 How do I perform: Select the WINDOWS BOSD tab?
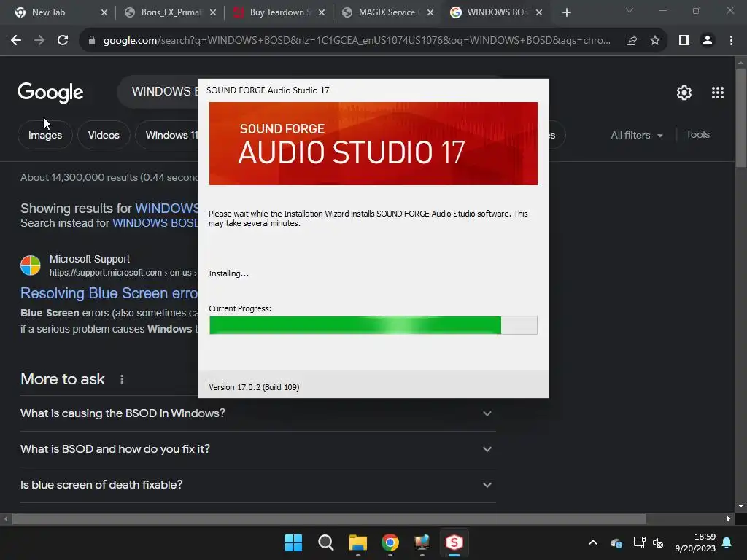point(497,12)
